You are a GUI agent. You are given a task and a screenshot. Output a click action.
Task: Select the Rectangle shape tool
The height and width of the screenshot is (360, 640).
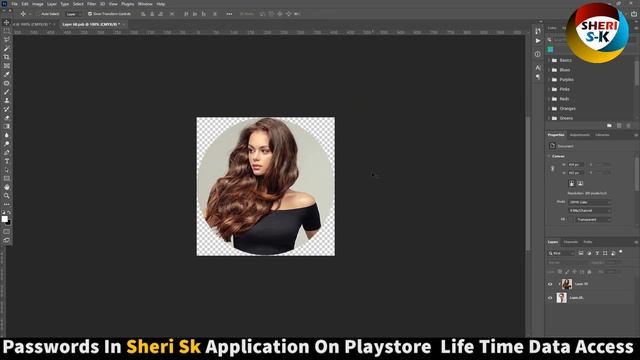(x=7, y=178)
